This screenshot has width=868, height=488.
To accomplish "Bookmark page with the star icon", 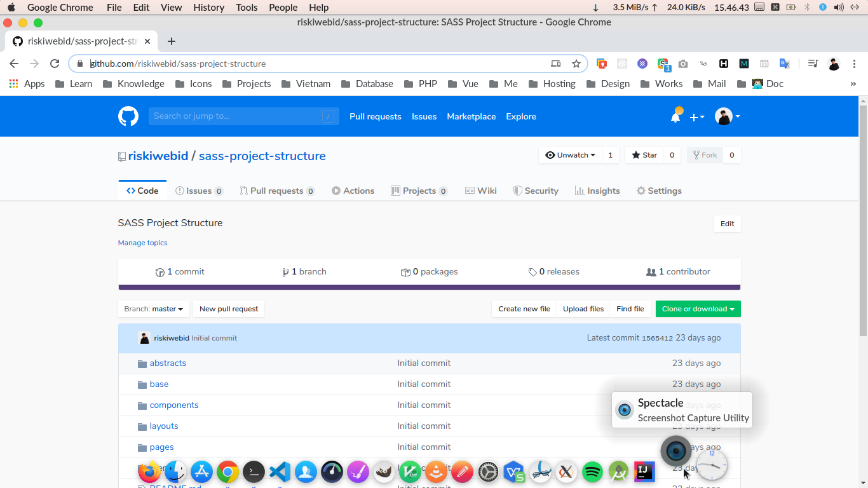I will 576,64.
